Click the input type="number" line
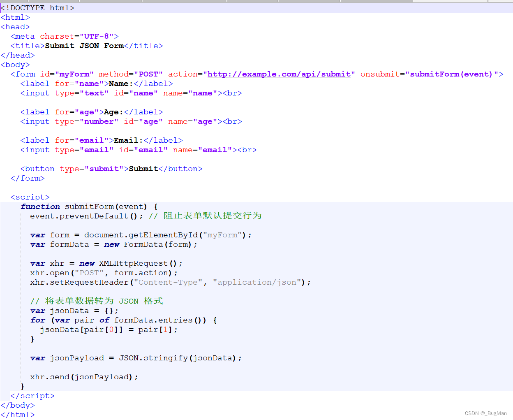This screenshot has width=513, height=420. pos(131,121)
